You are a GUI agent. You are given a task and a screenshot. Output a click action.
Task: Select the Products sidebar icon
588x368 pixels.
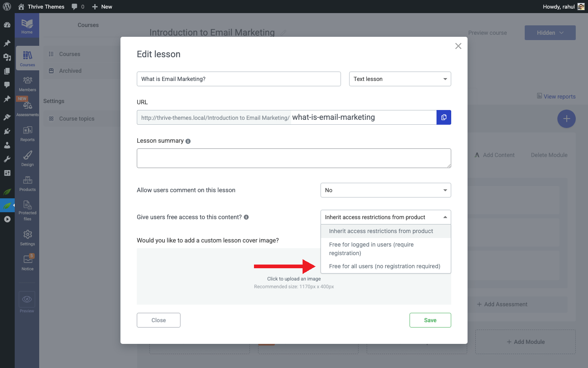pos(27,184)
